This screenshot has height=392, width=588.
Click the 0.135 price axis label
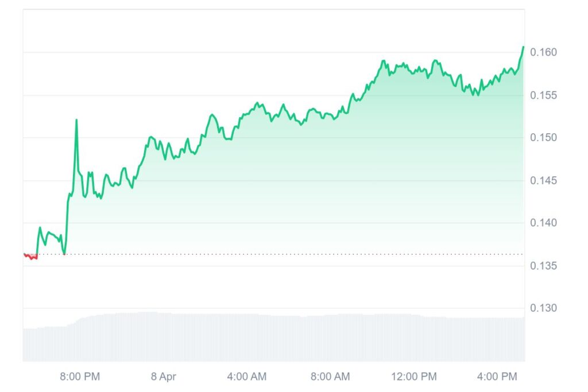pyautogui.click(x=543, y=266)
